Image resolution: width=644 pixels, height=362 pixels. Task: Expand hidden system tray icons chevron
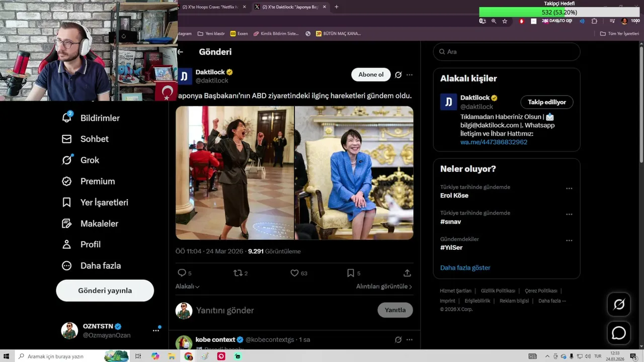547,356
